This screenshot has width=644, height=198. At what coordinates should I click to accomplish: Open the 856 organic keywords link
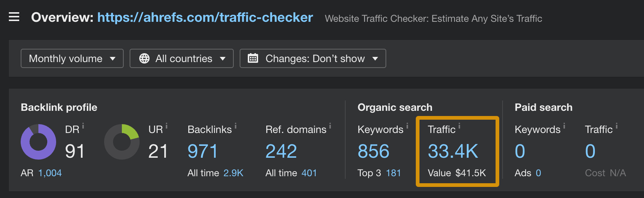pyautogui.click(x=373, y=151)
